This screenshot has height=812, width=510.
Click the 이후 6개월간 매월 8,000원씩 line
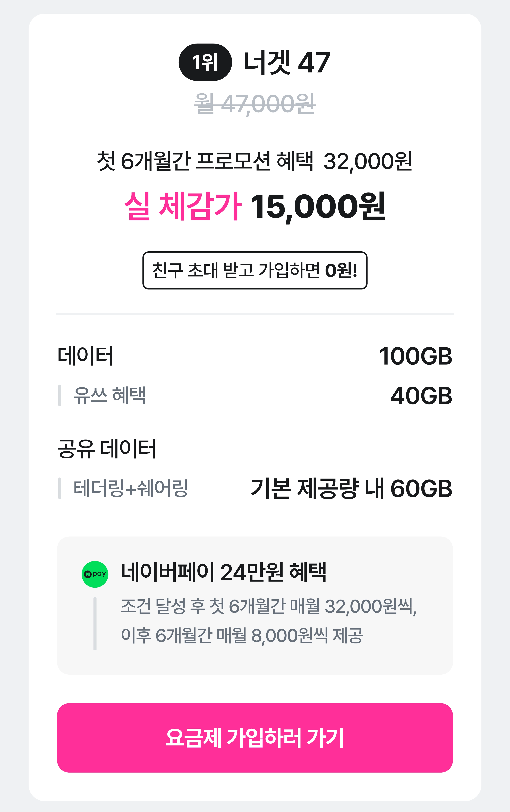(242, 635)
